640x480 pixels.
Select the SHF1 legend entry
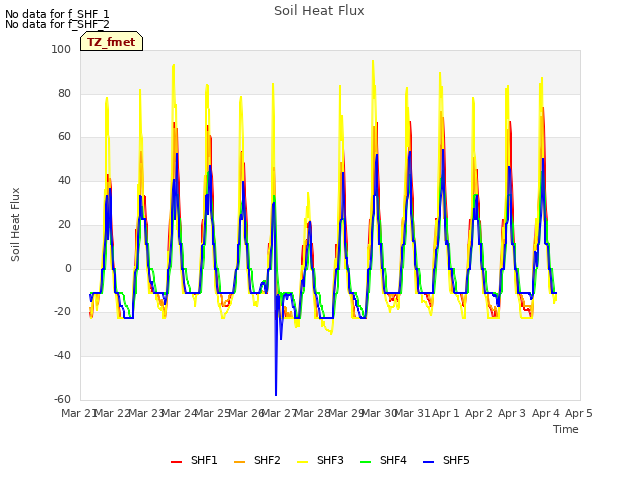pos(194,460)
